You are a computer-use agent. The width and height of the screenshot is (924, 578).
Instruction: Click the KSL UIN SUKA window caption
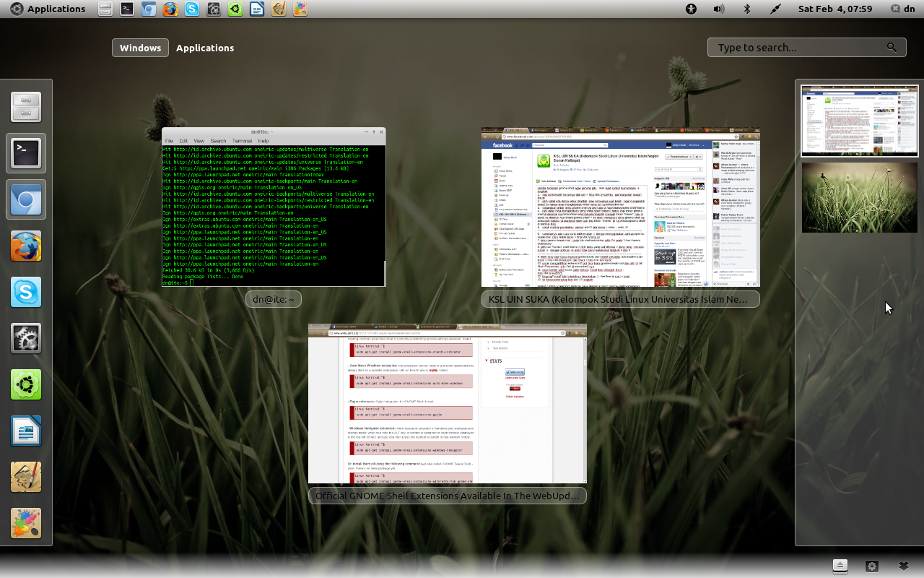621,299
